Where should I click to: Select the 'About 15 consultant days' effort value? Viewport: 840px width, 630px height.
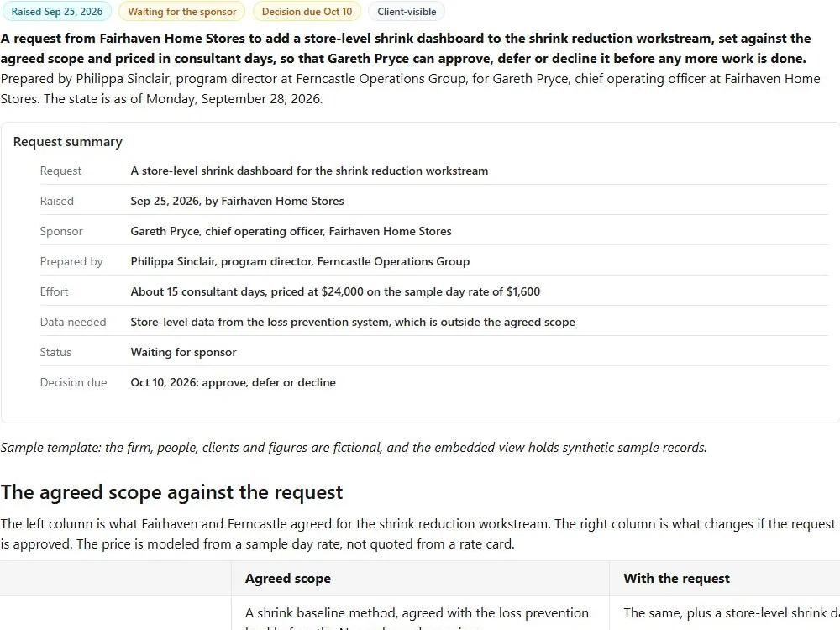pos(335,292)
